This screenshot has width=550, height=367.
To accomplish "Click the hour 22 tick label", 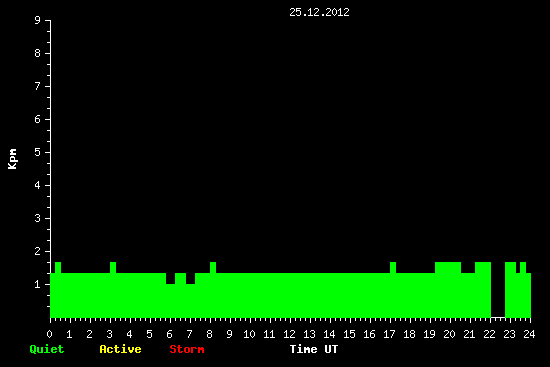I will pyautogui.click(x=489, y=334).
